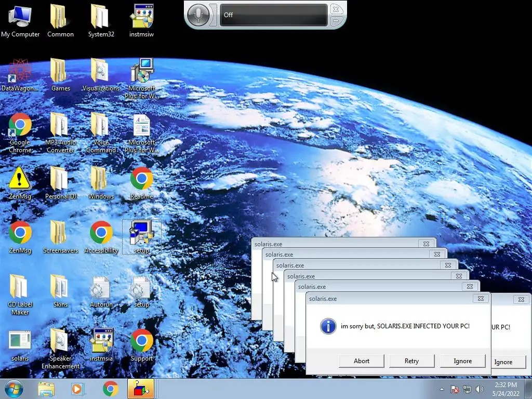Close the front solaris.exe message box
Image resolution: width=532 pixels, height=399 pixels.
(481, 299)
